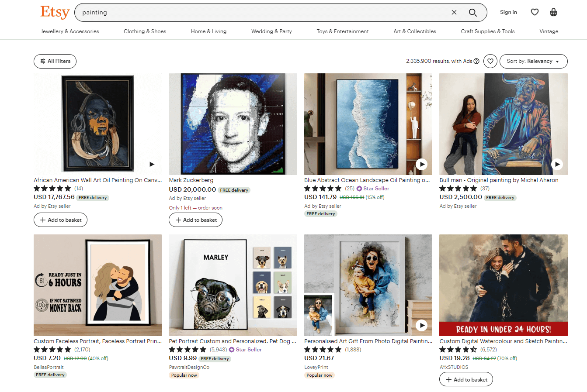Click 'Blue Abstract Ocean Landscape Oil Painting' title
Screen dimensions: 587x392
(x=367, y=180)
